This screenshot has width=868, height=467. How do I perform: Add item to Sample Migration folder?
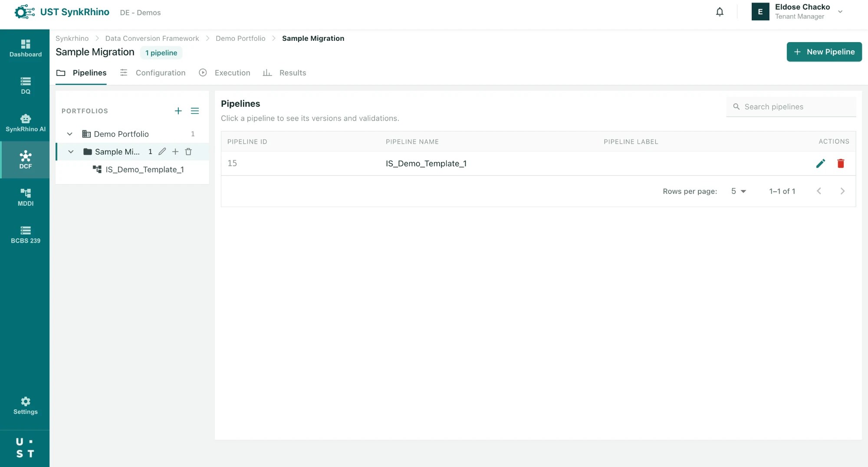(x=175, y=151)
